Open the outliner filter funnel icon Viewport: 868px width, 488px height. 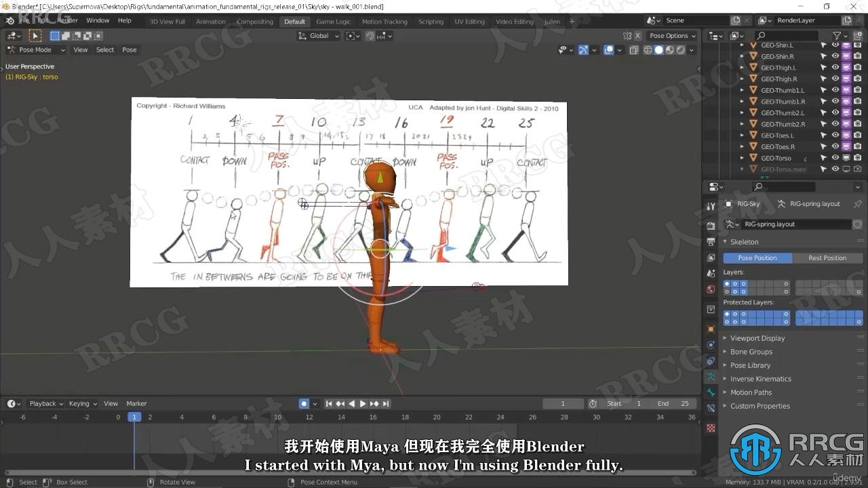coord(837,36)
